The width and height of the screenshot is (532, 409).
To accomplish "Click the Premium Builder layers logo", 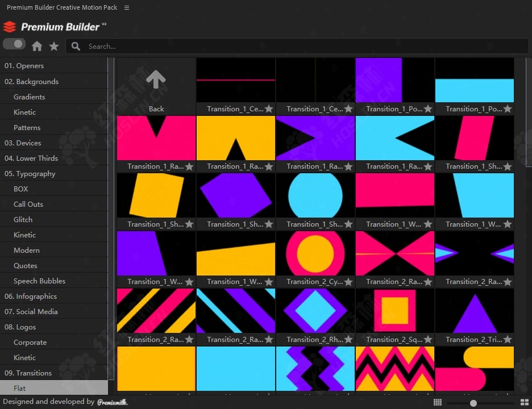I will tap(10, 27).
